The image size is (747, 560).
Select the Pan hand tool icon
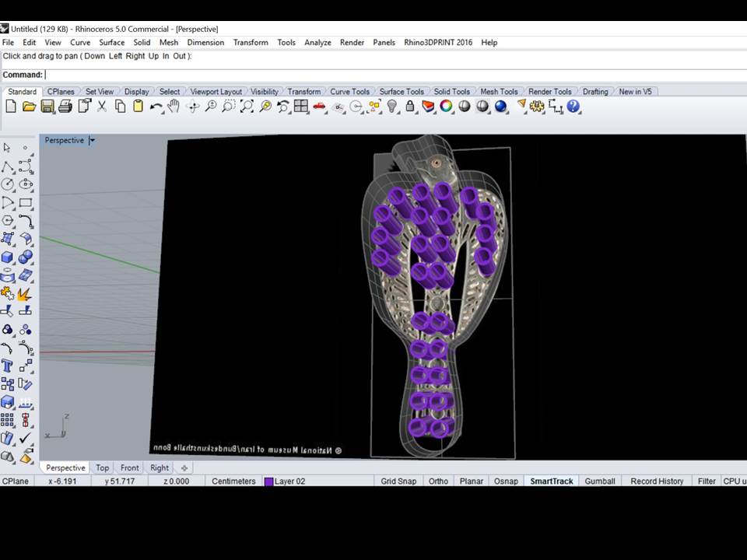tap(174, 107)
